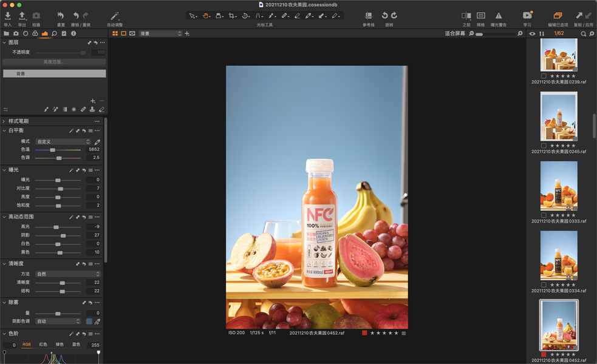The image size is (597, 364).
Task: Open the Layers panel three-dot menu
Action: (x=103, y=42)
